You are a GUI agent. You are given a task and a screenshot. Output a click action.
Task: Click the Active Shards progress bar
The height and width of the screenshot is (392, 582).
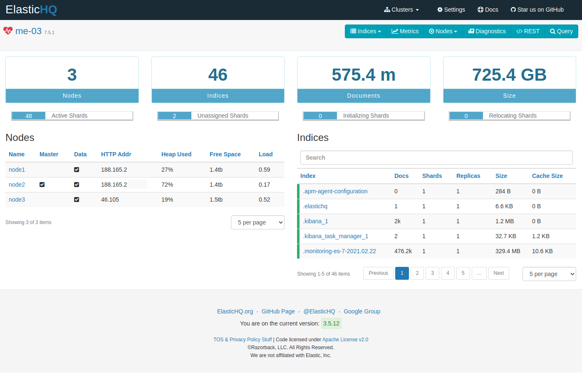click(72, 116)
